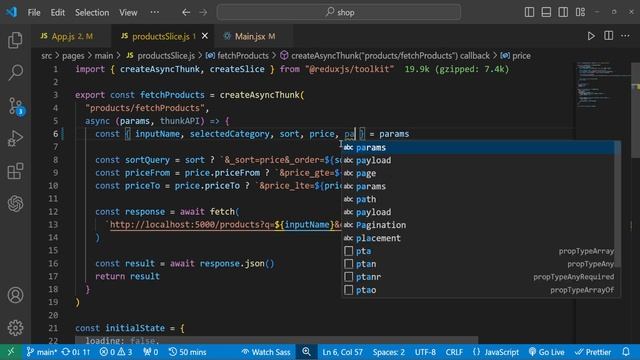
Task: Click the localhost:5000 URL link
Action: [x=225, y=224]
